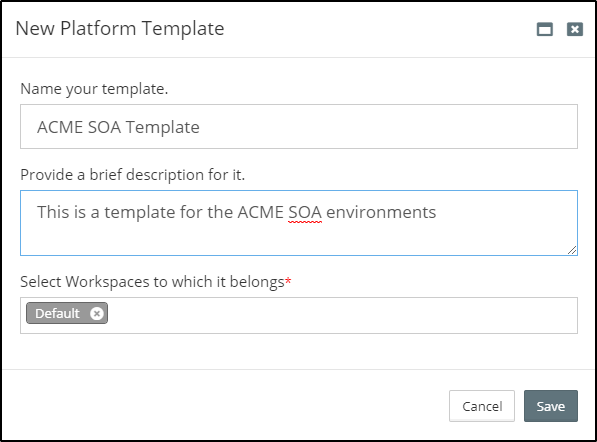Close the New Platform Template dialog

coord(575,29)
